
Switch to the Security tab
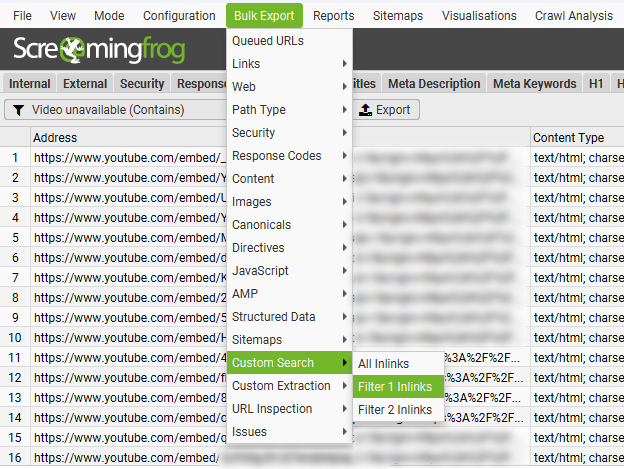tap(142, 84)
